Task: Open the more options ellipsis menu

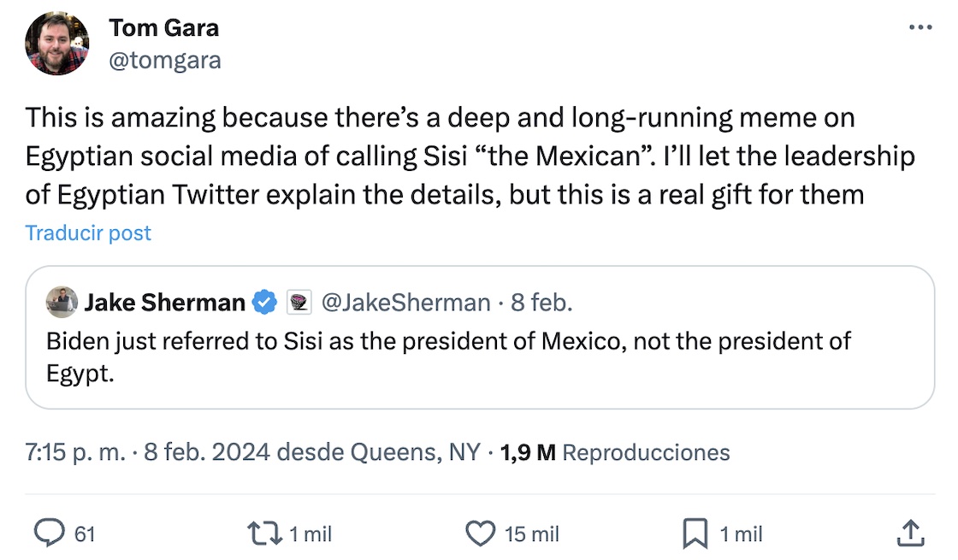Action: tap(920, 27)
